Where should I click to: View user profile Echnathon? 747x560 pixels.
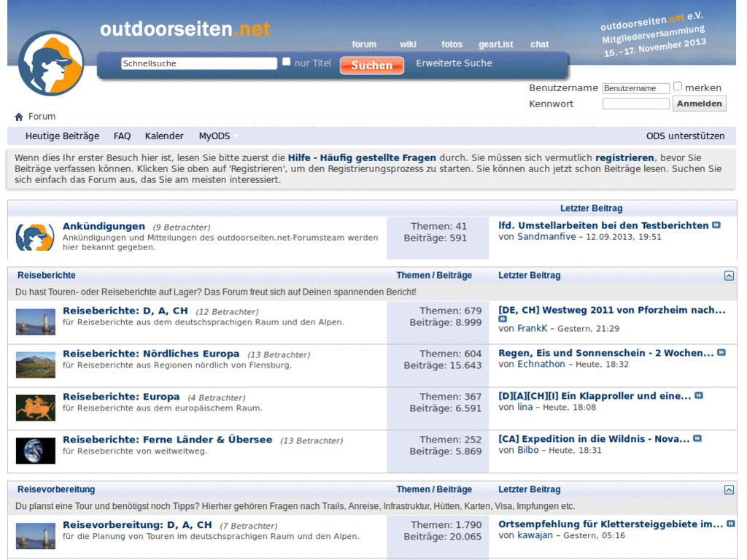[541, 364]
